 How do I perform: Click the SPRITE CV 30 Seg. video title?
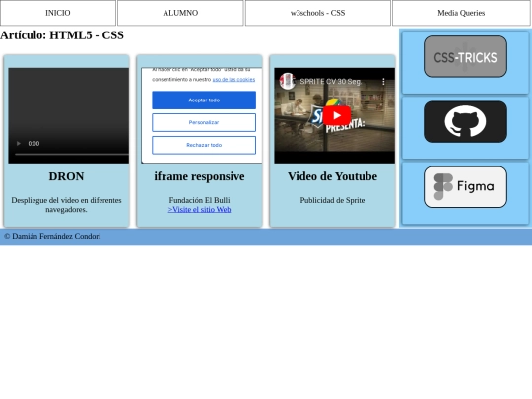click(331, 82)
